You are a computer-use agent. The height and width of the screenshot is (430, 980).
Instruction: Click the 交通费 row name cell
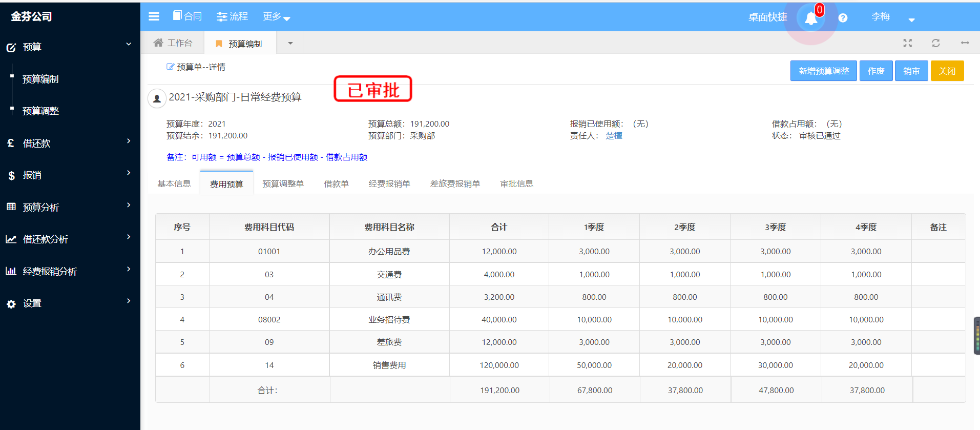(x=389, y=275)
